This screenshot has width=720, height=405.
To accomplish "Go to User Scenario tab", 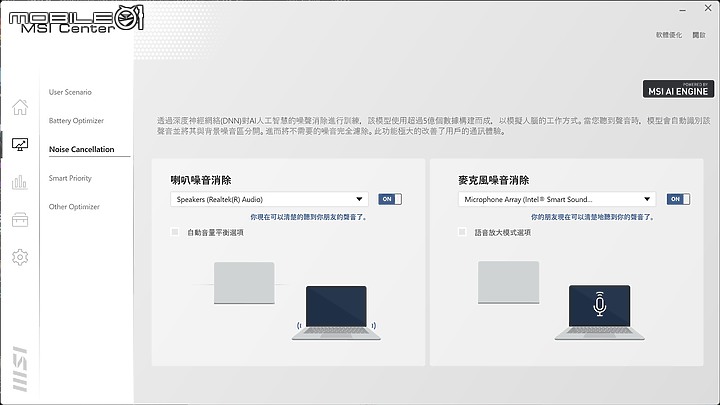I will point(70,92).
